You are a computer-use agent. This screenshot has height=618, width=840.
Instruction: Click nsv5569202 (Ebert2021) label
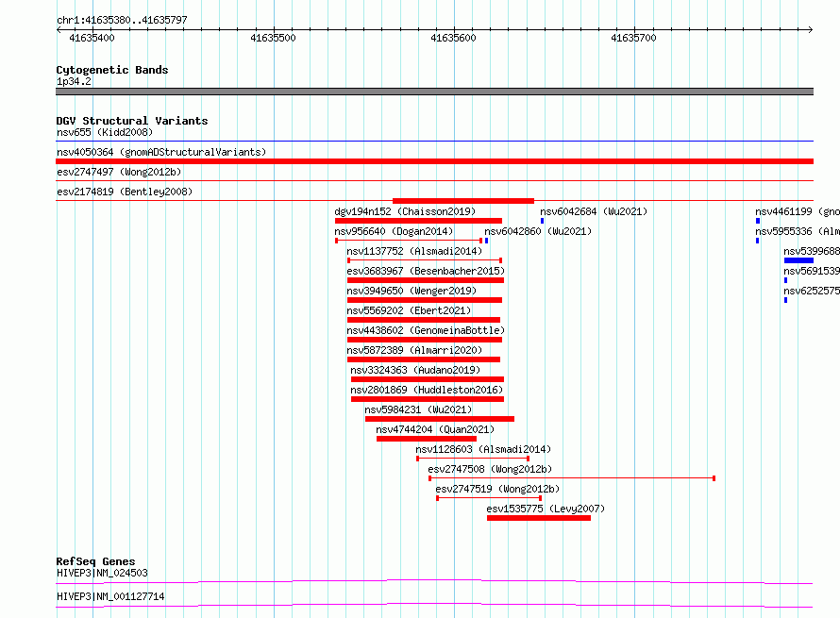409,310
